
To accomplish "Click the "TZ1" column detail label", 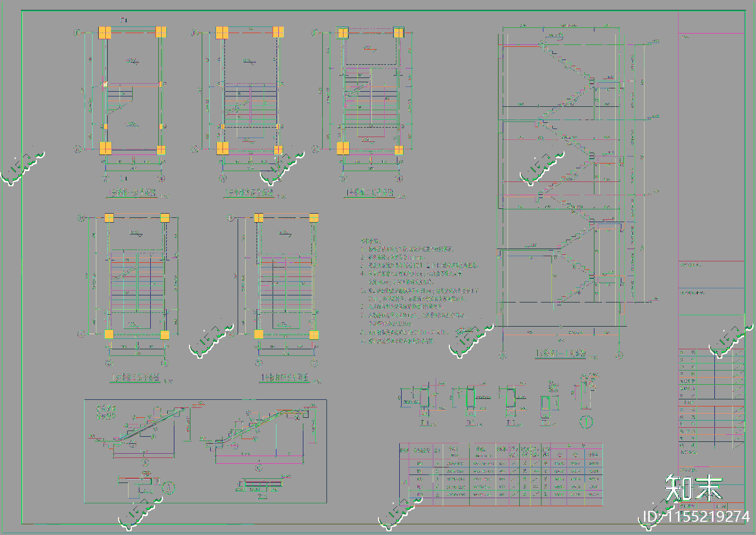I will pos(546,423).
